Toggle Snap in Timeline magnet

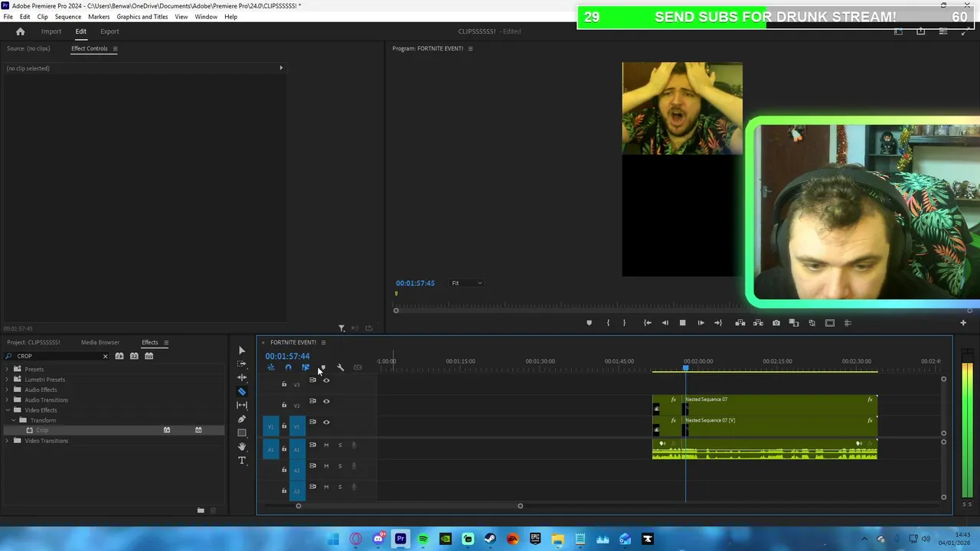coord(288,367)
